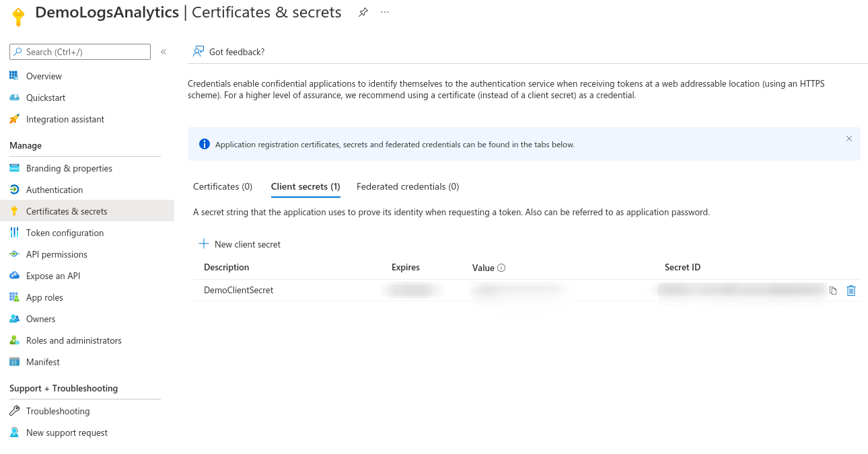Image resolution: width=868 pixels, height=454 pixels.
Task: Switch to the Certificates tab
Action: pyautogui.click(x=222, y=186)
